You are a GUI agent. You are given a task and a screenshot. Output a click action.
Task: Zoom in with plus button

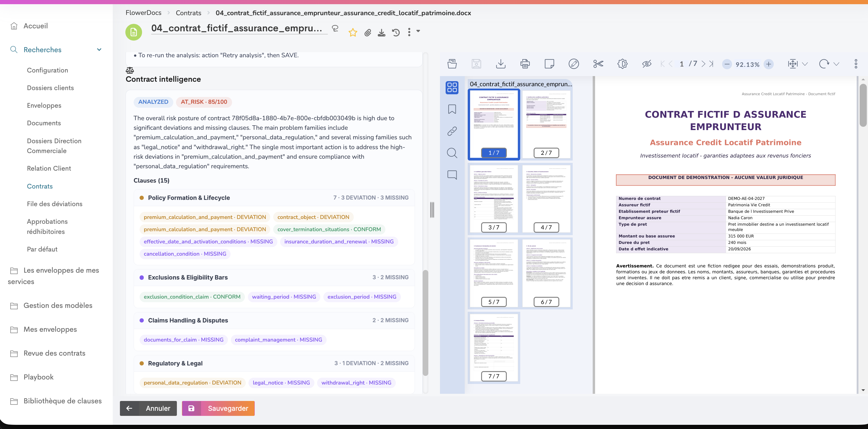click(x=768, y=64)
